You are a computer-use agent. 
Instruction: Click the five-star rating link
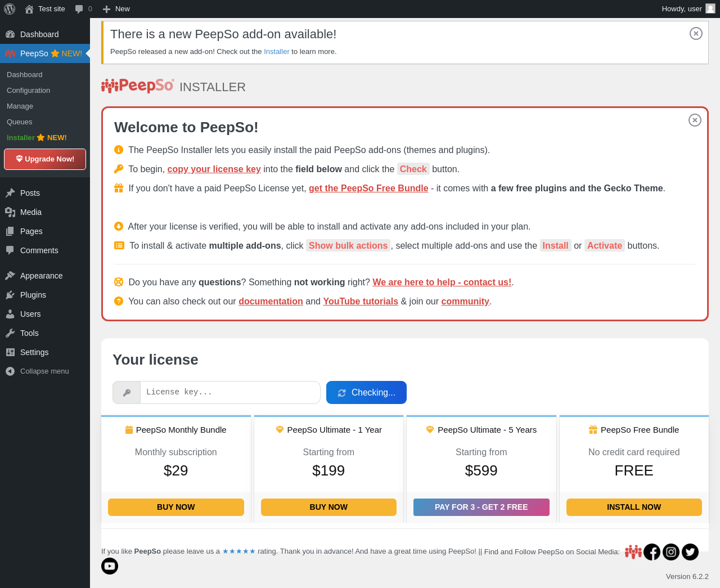[239, 551]
